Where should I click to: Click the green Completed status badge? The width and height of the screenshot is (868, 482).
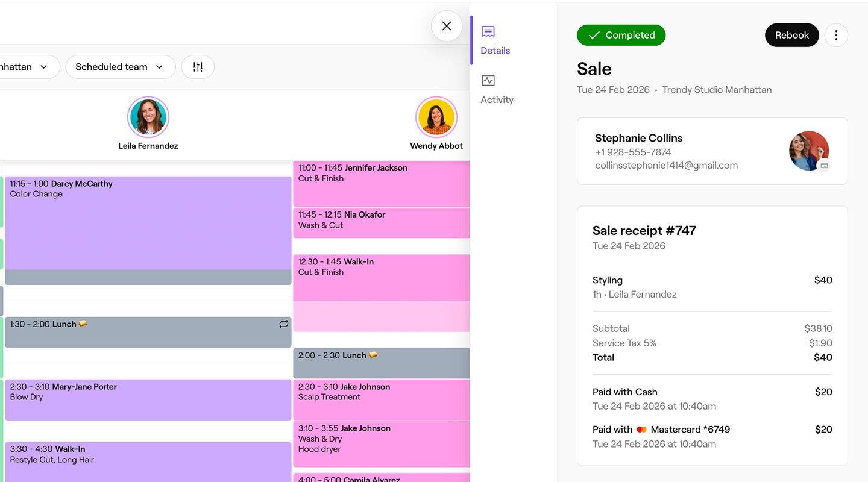click(621, 35)
